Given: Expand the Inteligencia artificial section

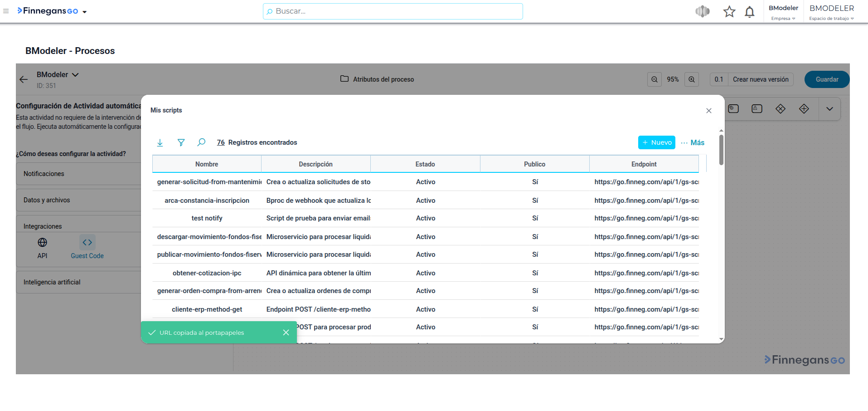Looking at the screenshot, I should point(79,282).
